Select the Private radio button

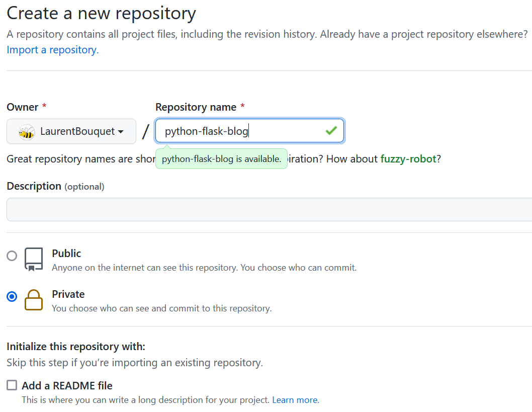tap(12, 297)
